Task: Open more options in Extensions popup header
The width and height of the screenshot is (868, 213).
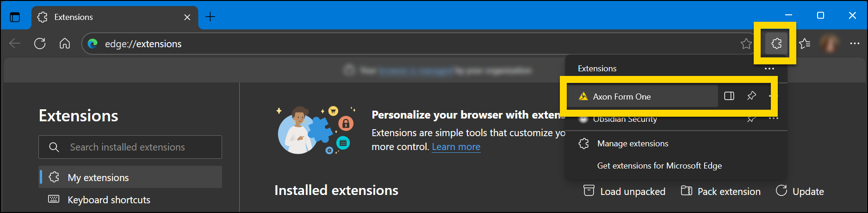Action: (769, 69)
